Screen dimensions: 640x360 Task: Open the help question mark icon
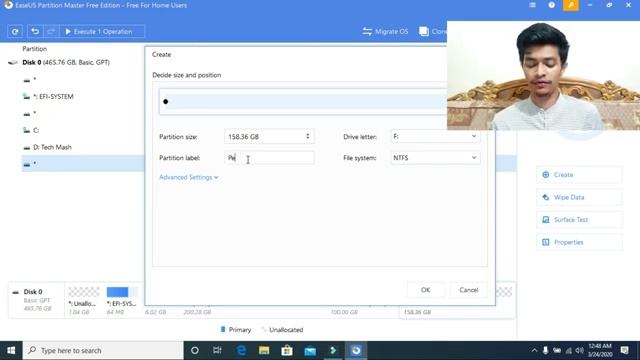(x=551, y=5)
